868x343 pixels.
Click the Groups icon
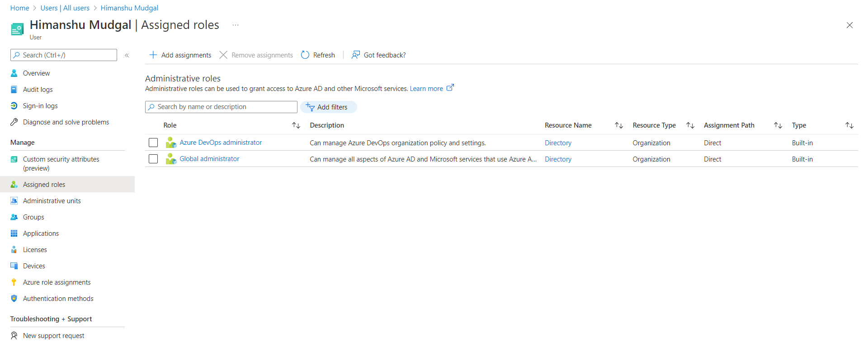coord(14,217)
